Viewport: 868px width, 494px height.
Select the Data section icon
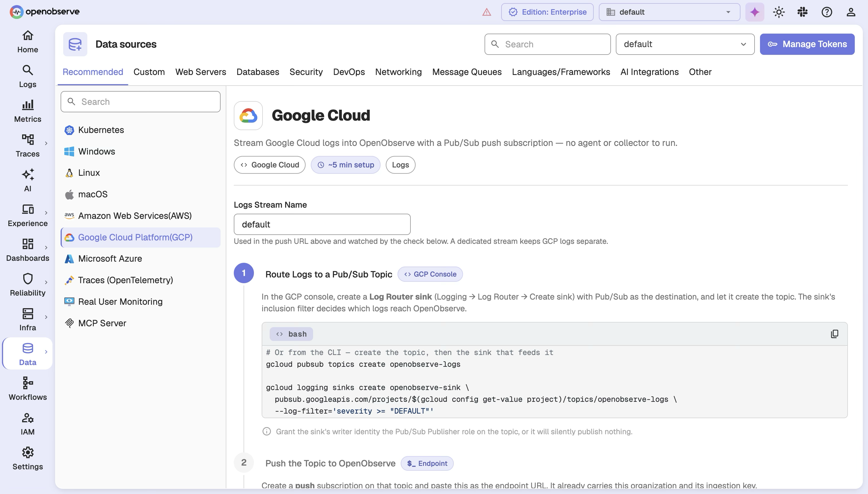tap(28, 348)
